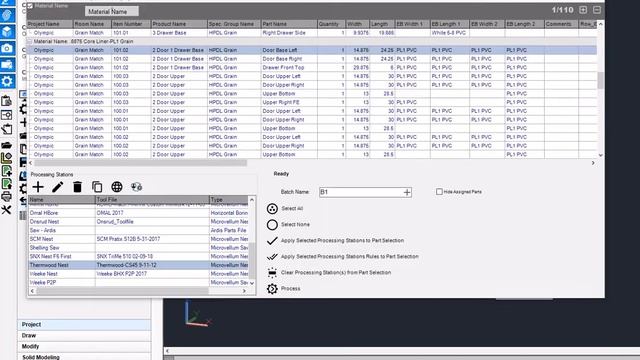
Task: Sort stations by Tool File column header
Action: (x=152, y=200)
